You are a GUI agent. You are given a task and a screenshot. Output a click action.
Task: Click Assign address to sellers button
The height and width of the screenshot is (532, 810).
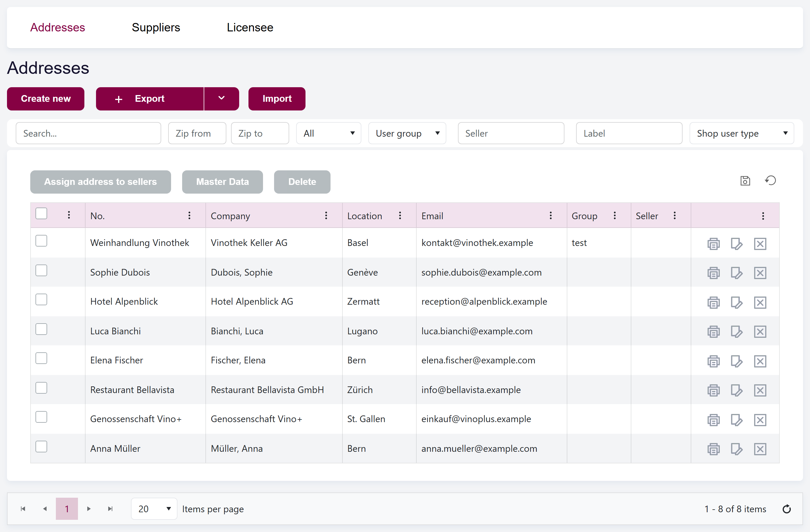point(100,182)
